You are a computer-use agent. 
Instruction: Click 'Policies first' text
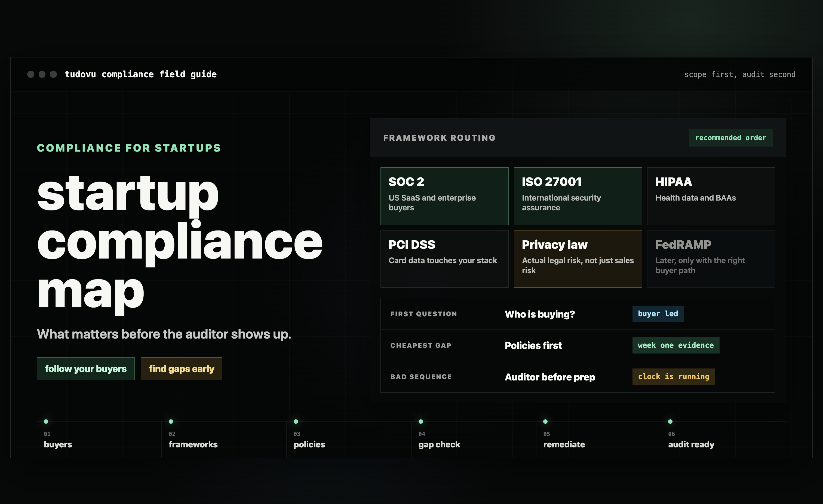point(533,345)
